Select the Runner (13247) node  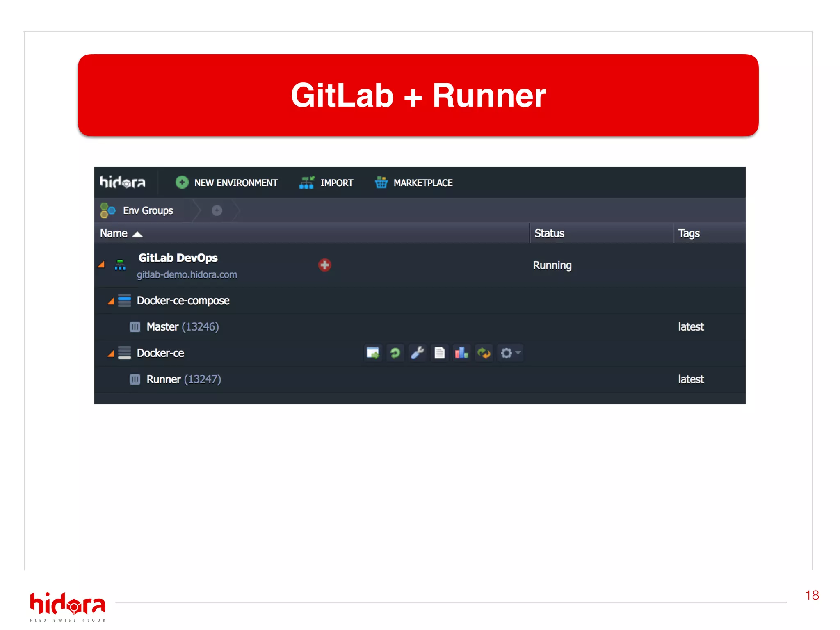pos(184,379)
